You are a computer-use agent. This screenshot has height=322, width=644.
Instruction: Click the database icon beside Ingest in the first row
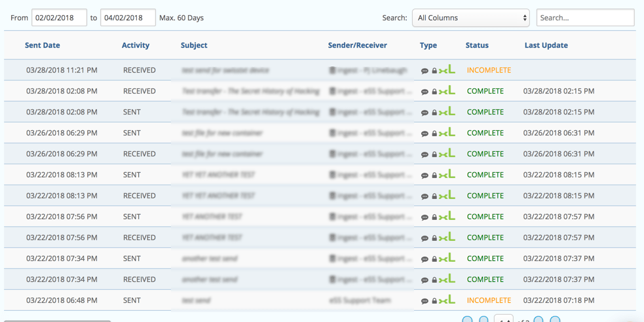click(x=332, y=70)
